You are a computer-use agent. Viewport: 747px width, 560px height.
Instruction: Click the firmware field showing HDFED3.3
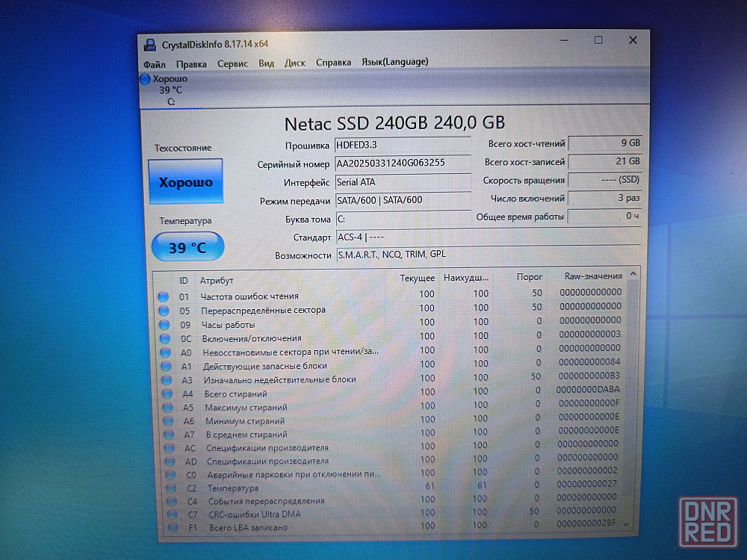pyautogui.click(x=402, y=145)
